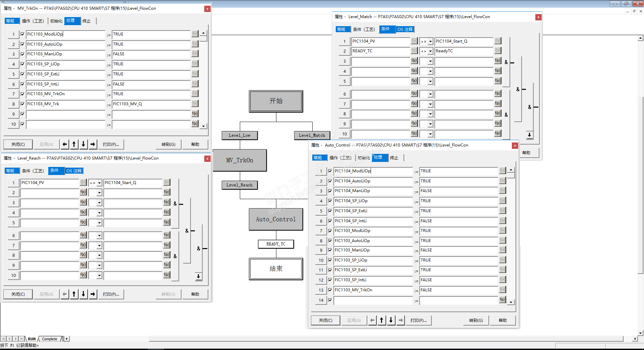Toggle checkbox for FIC1103_MV_Trk row
Image resolution: width=644 pixels, height=350 pixels.
point(22,104)
